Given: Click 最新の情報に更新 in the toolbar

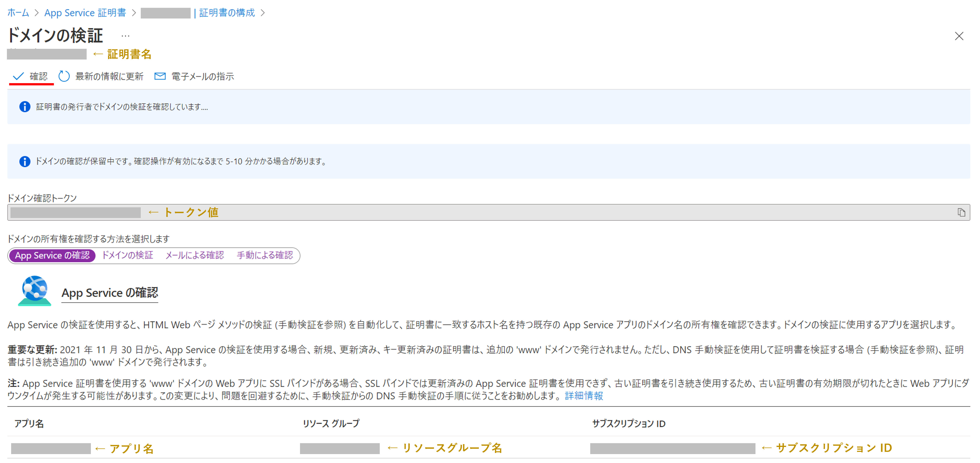Looking at the screenshot, I should pos(109,76).
